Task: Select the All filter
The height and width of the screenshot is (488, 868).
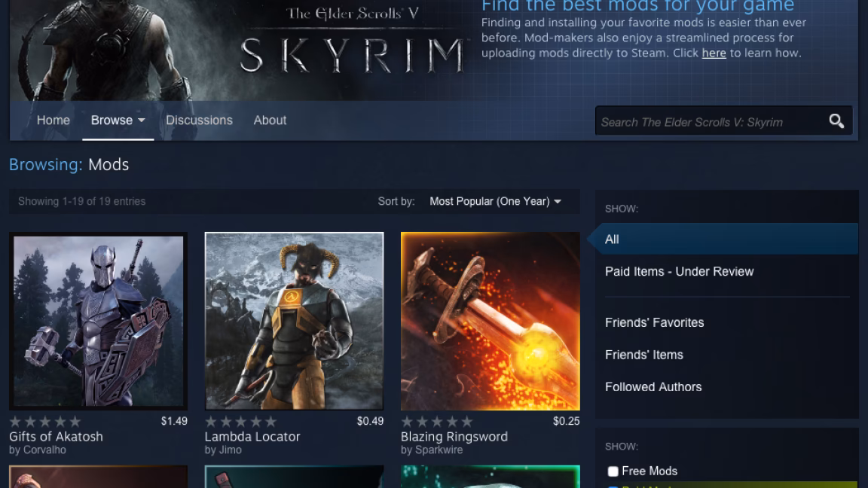Action: 727,239
